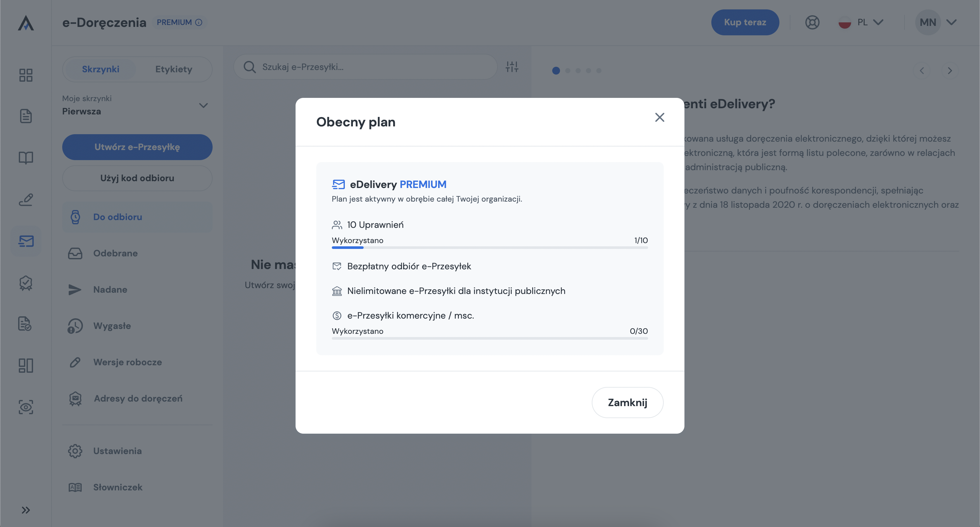Viewport: 980px width, 527px height.
Task: Click the Szukaj e-Przesyłki search field
Action: (365, 66)
